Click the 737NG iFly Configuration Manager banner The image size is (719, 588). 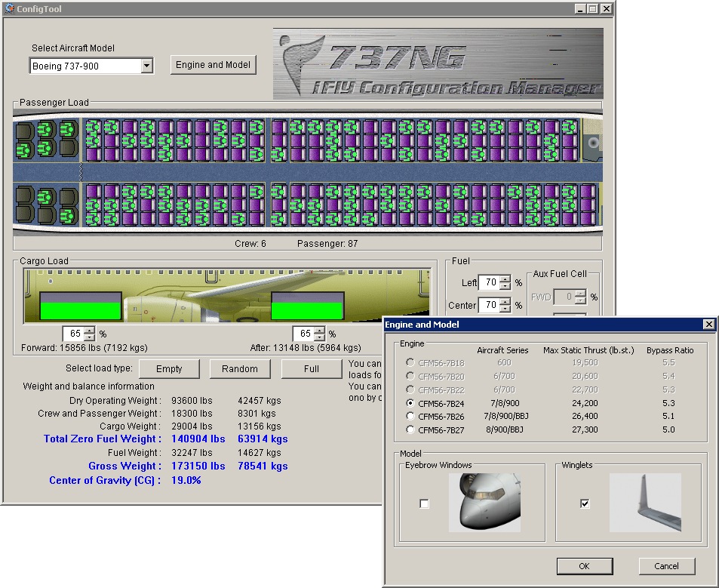coord(438,63)
